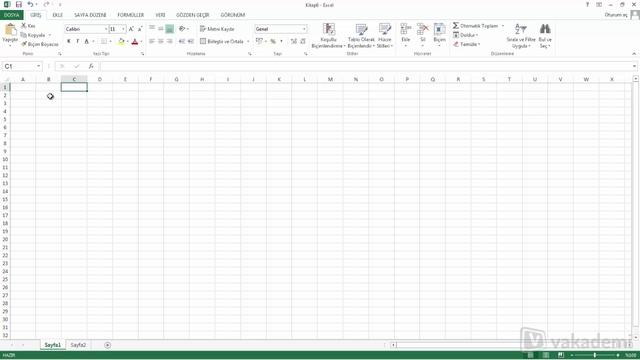Toggle the highlighted bottom alignment button
Image resolution: width=640 pixels, height=360 pixels.
[169, 29]
